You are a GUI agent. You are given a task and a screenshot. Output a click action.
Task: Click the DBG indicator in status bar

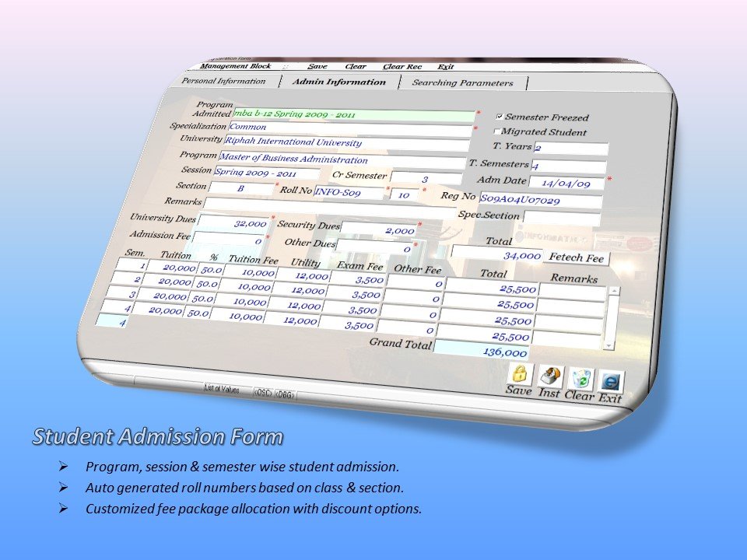point(285,395)
